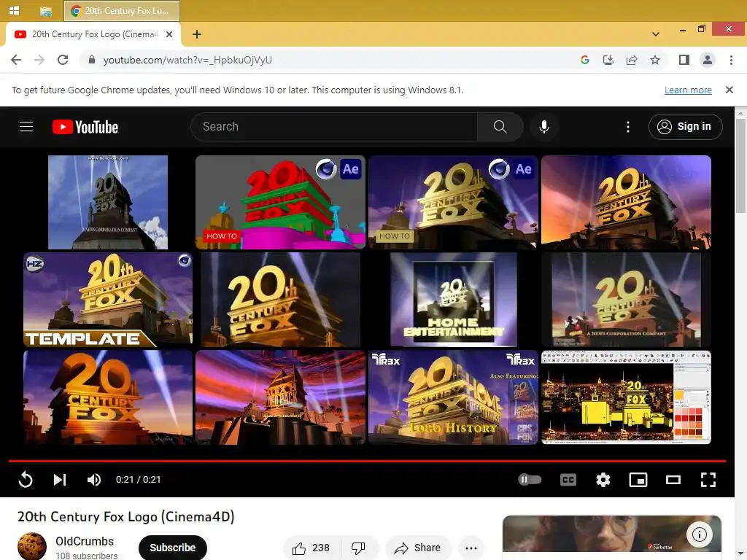Image resolution: width=747 pixels, height=560 pixels.
Task: Click the Sign in button
Action: click(685, 127)
